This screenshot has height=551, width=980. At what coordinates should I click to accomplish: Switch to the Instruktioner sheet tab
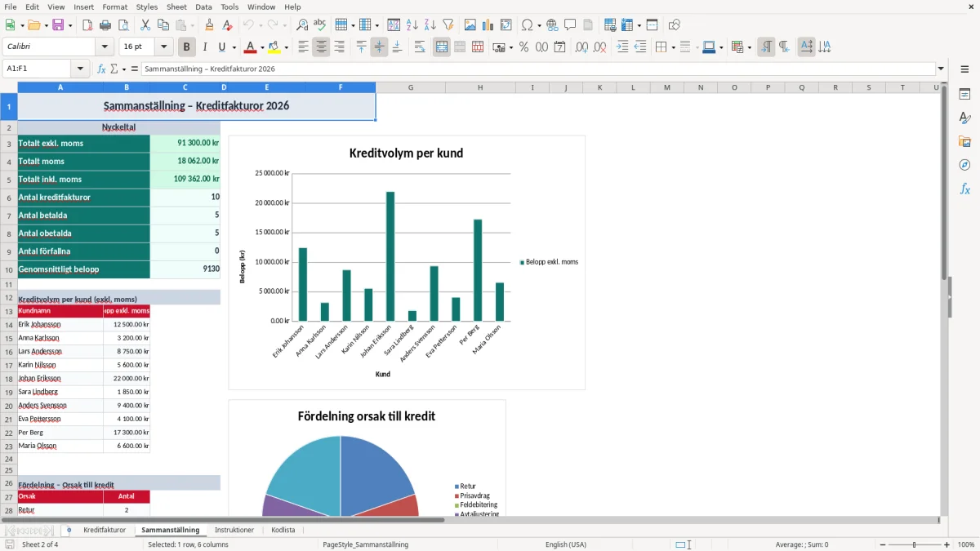click(234, 530)
